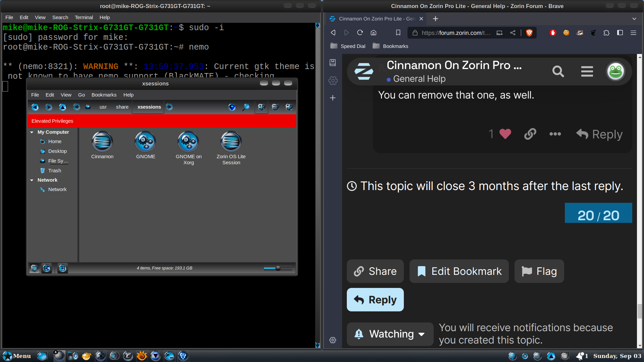Click the root drive icon in Nemo path bar

pos(88,107)
